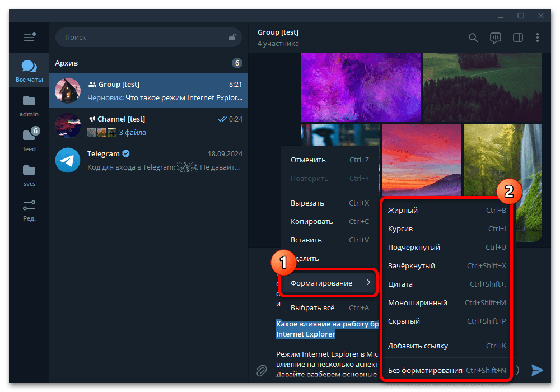Image resolution: width=560 pixels, height=392 pixels.
Task: Select Добавить ссылку menu option
Action: (x=447, y=346)
